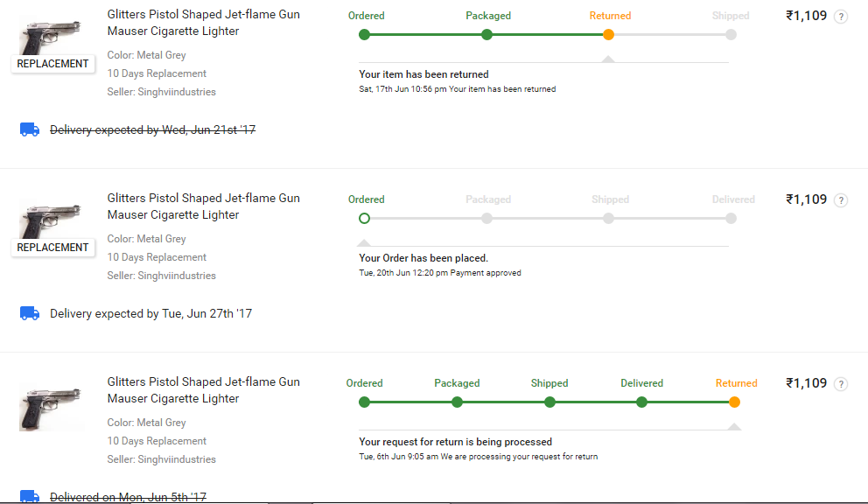Select the truck icon next to strikethrough Jun 21st date

[30, 129]
